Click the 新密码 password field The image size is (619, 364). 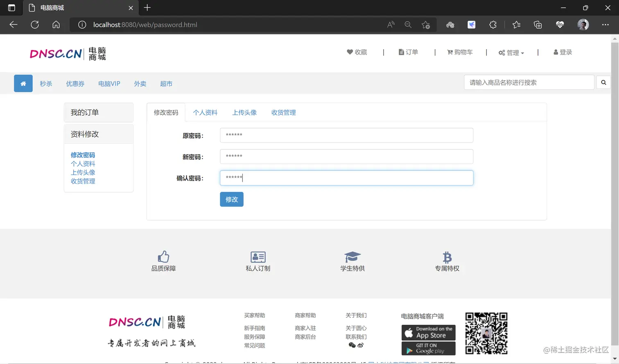(346, 156)
